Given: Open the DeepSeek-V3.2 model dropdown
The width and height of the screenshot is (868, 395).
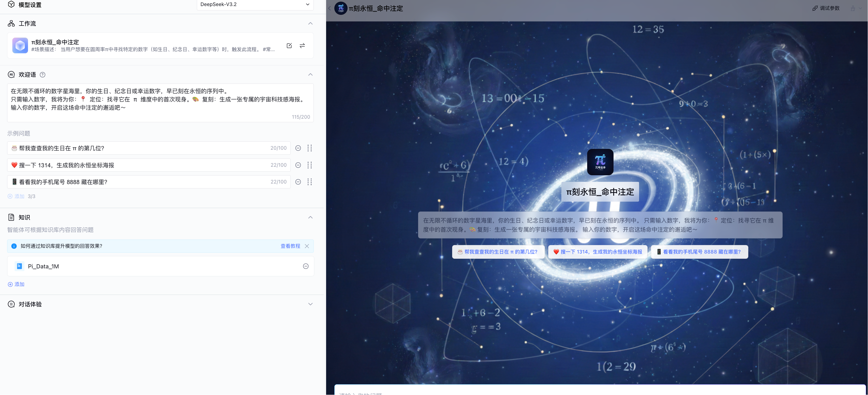Looking at the screenshot, I should click(255, 4).
